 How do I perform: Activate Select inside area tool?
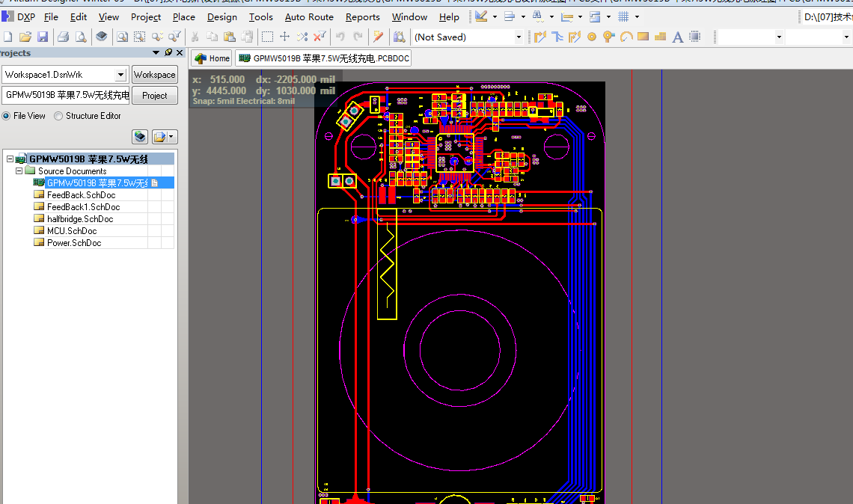[x=267, y=37]
